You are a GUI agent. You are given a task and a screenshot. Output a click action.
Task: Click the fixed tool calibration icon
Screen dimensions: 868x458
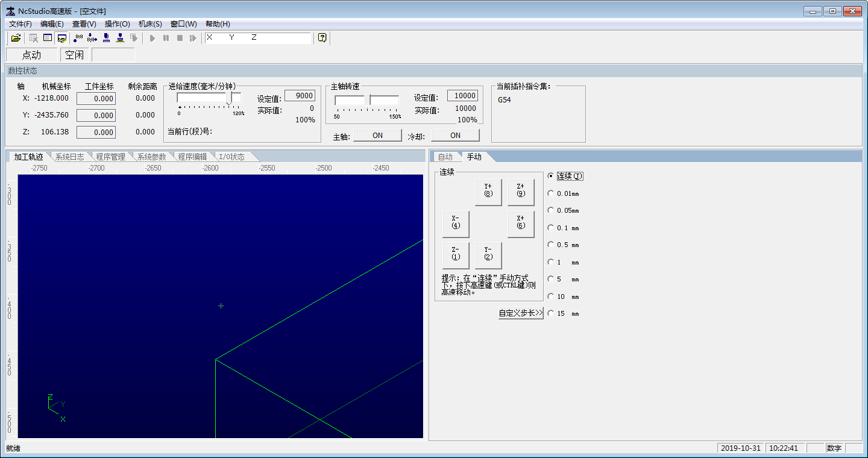(x=120, y=38)
